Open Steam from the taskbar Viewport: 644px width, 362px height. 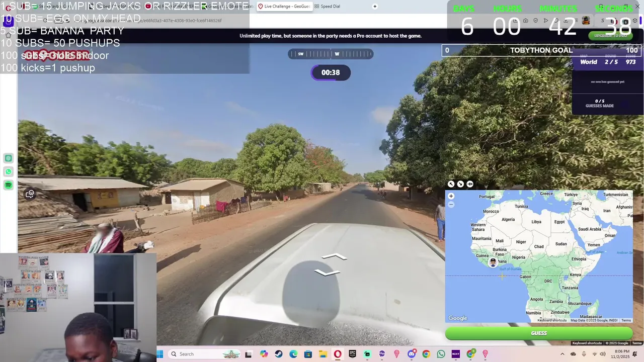coord(279,354)
